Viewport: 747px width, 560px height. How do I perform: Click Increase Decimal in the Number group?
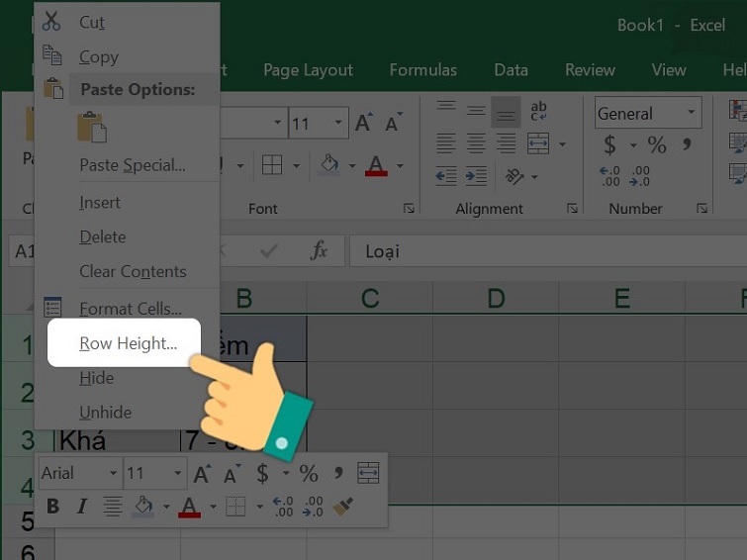click(x=609, y=176)
